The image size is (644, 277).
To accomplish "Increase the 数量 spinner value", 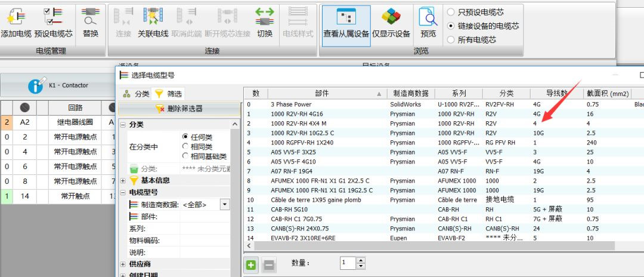I will (360, 260).
